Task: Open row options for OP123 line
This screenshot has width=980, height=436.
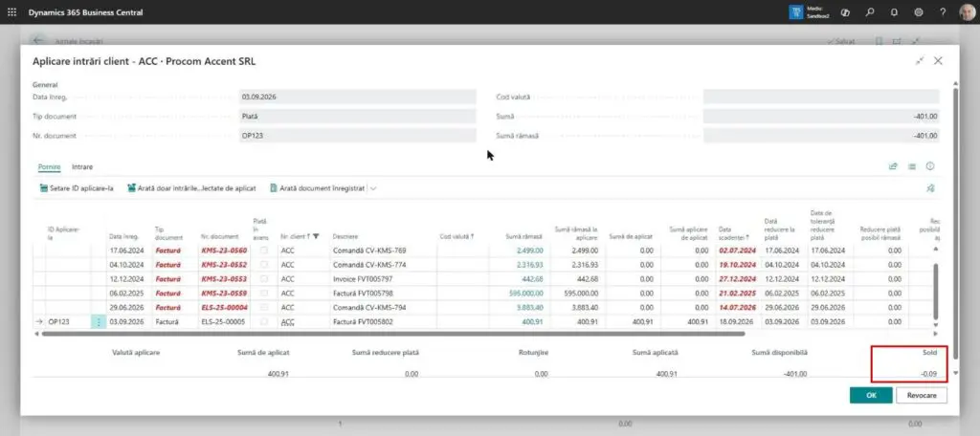Action: click(x=99, y=321)
